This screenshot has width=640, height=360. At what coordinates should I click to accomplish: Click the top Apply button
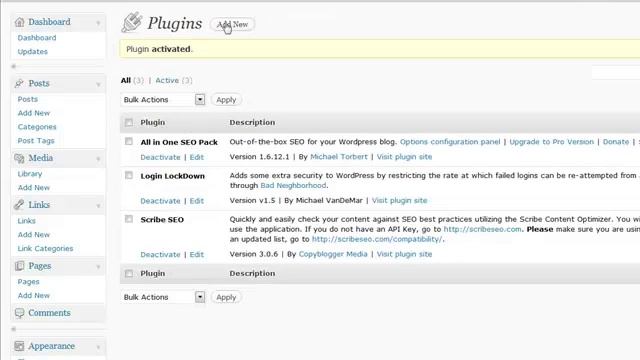click(x=226, y=100)
